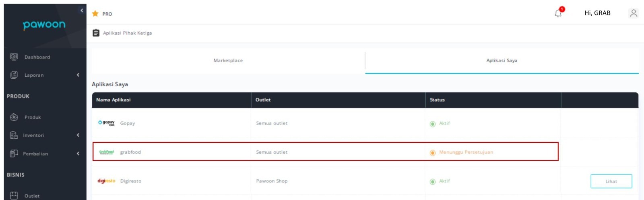This screenshot has height=200, width=644.
Task: Click the pawoon logo
Action: click(44, 25)
